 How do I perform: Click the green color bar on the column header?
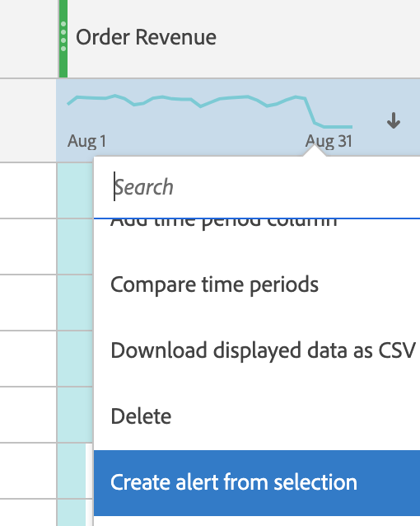pos(63,39)
